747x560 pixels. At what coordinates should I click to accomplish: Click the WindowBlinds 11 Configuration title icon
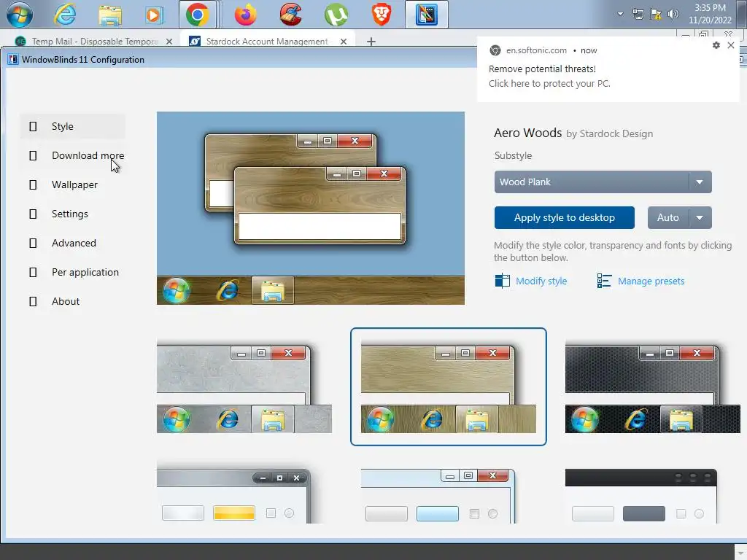click(13, 60)
